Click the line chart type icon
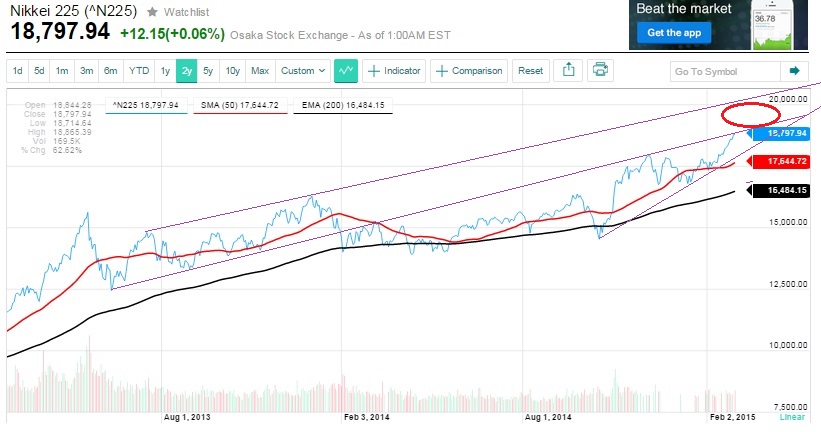The height and width of the screenshot is (432, 821). click(346, 71)
